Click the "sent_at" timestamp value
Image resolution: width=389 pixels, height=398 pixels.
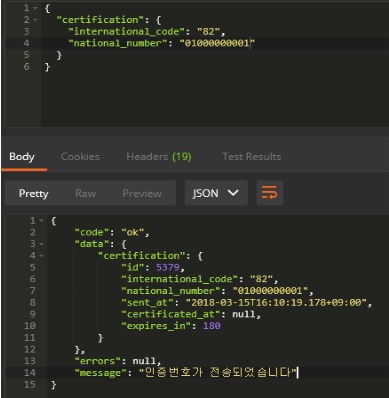(x=276, y=302)
